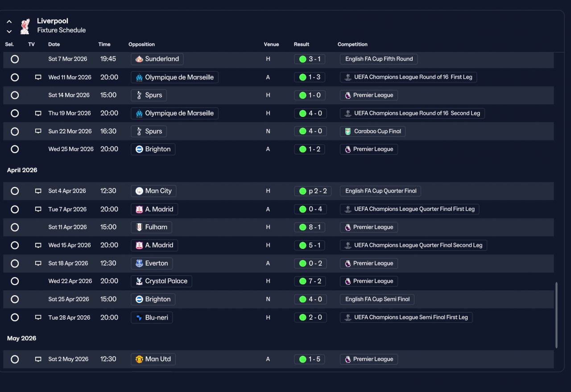Click the up chevron beside Liverpool
Screen dimensions: 571x392
[x=9, y=21]
